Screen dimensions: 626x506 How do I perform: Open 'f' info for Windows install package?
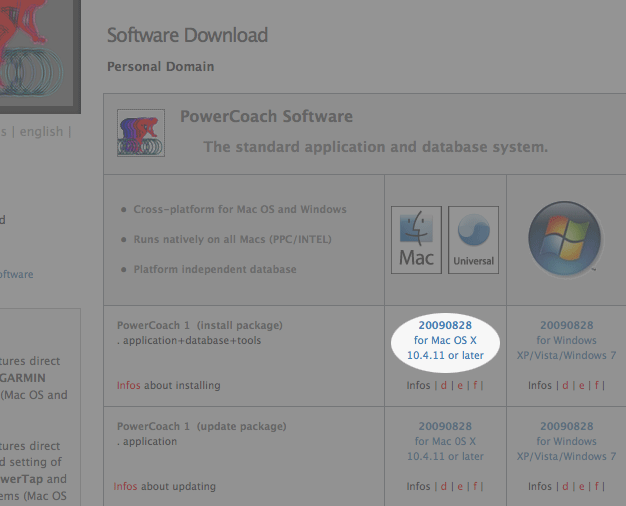tap(596, 385)
